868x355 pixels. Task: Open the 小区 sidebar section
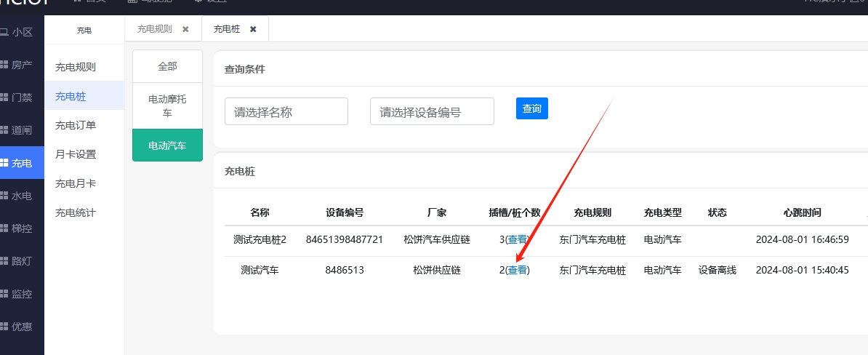22,32
